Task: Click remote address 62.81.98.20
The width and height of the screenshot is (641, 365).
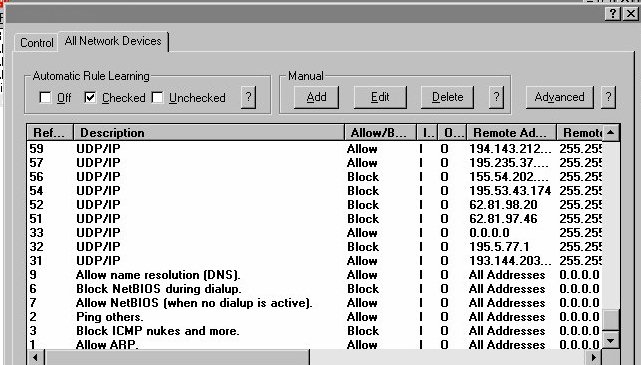Action: point(503,205)
